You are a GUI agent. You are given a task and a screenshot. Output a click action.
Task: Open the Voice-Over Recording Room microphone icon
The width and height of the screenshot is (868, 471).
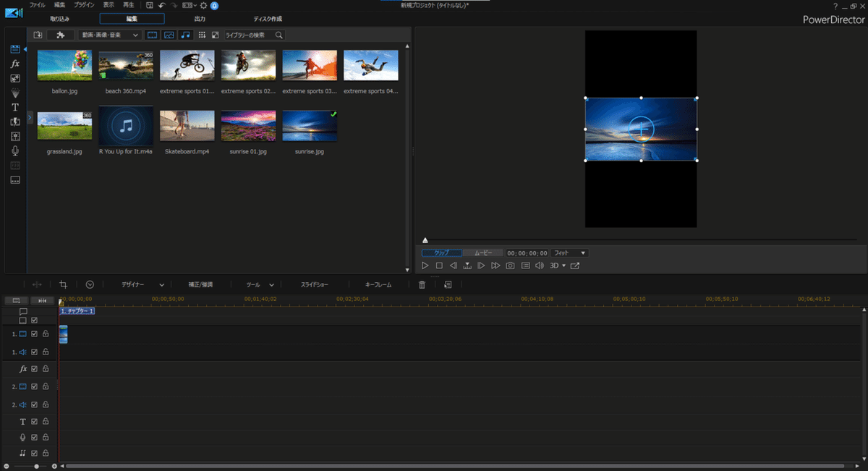[x=15, y=150]
